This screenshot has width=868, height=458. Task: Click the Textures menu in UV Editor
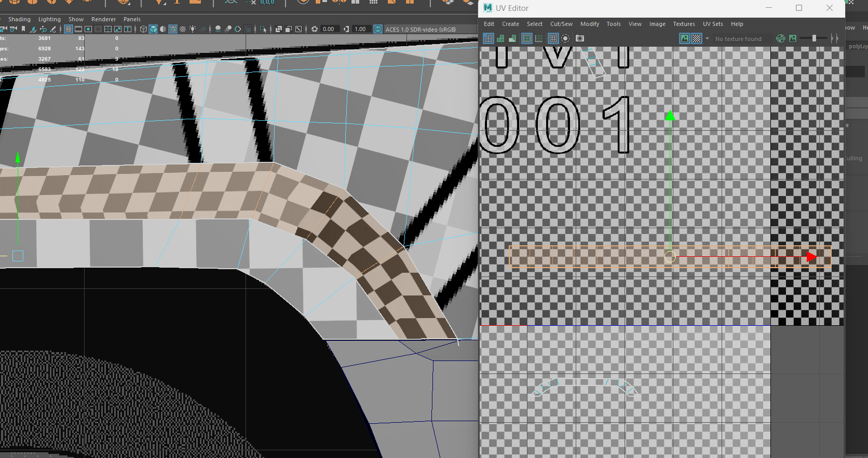(x=684, y=24)
